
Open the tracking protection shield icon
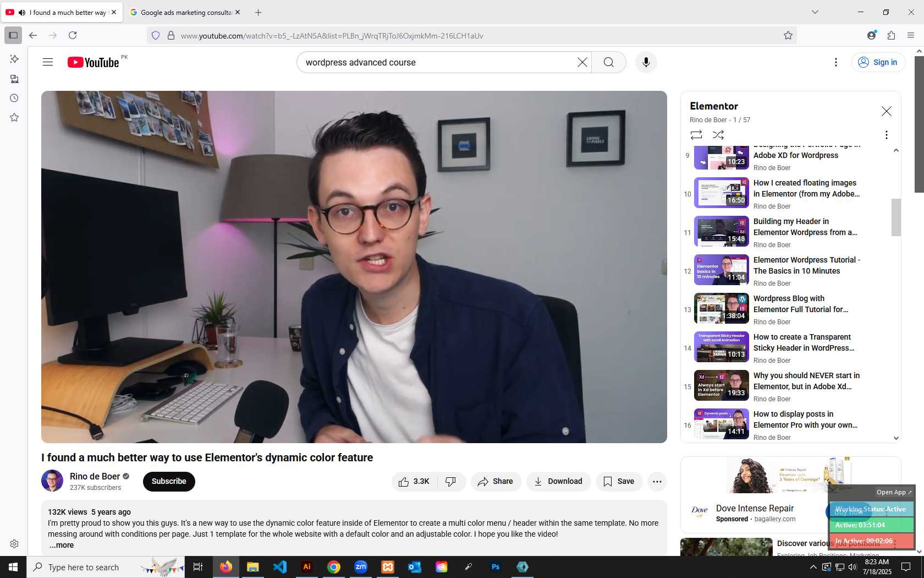click(156, 35)
